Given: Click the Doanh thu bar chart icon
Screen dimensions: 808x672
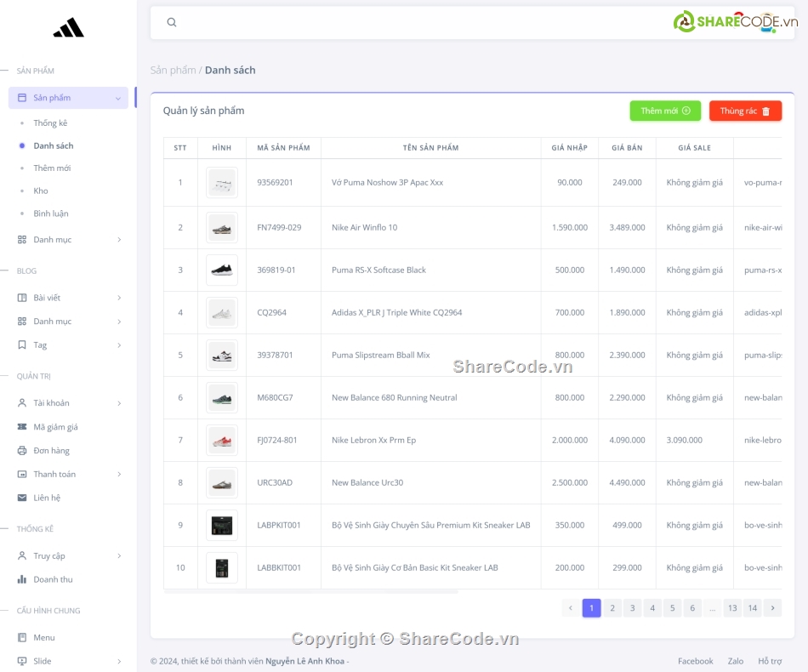Looking at the screenshot, I should [x=21, y=579].
